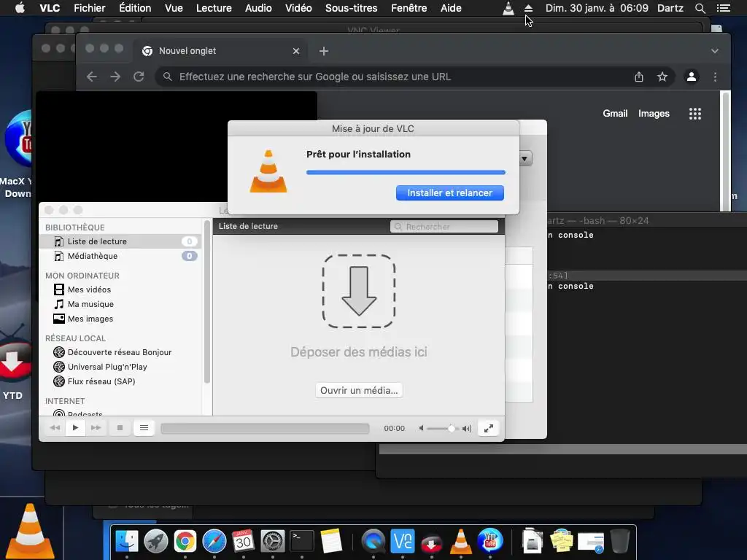
Task: Select Médiathèque in the sidebar
Action: [x=120, y=256]
